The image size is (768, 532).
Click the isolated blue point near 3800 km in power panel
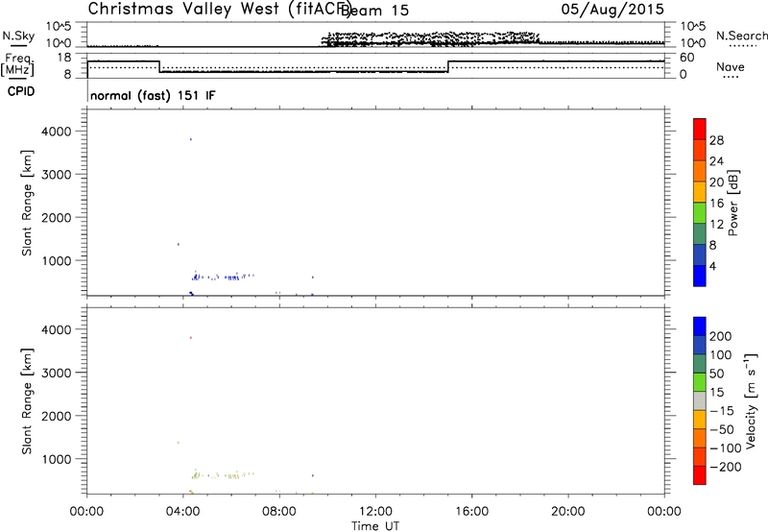point(190,139)
